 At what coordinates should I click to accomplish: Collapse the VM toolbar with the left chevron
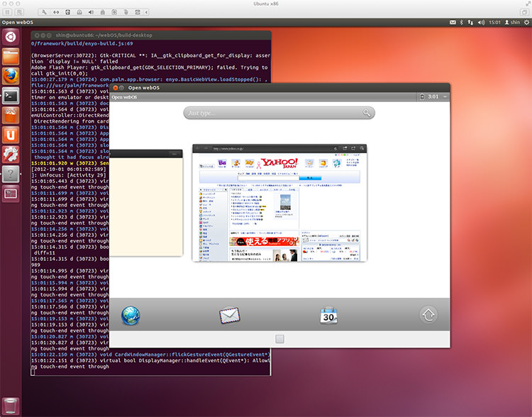click(146, 12)
